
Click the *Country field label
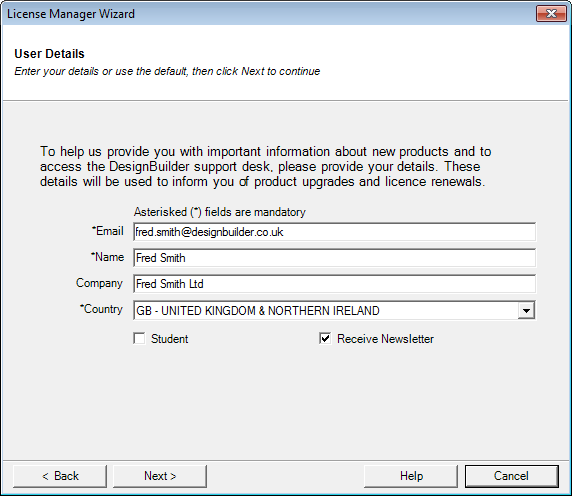[x=101, y=309]
